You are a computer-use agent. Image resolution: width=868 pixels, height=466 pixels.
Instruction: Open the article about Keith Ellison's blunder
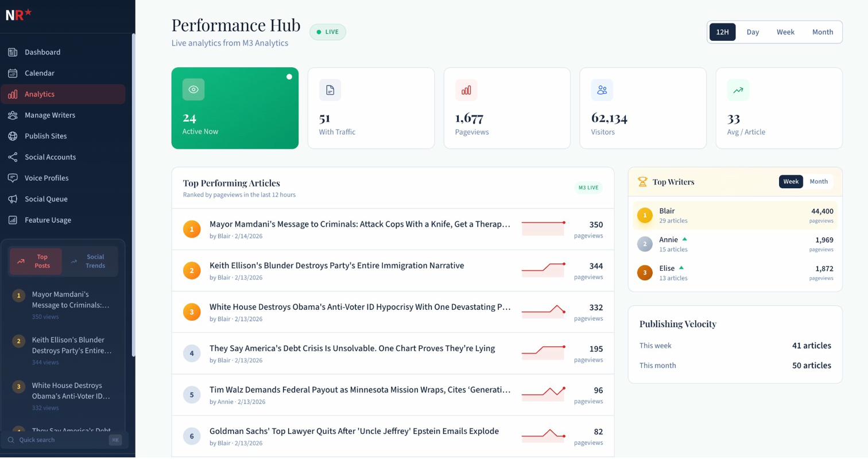(x=336, y=266)
